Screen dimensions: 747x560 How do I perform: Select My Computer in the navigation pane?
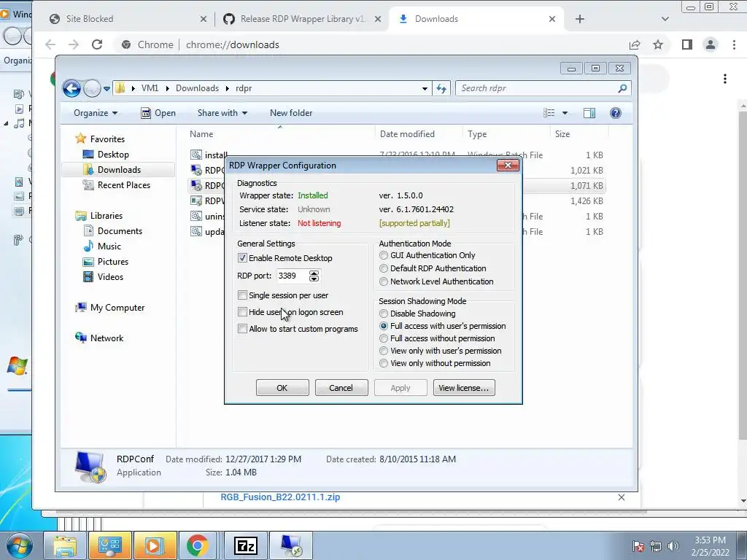(117, 308)
